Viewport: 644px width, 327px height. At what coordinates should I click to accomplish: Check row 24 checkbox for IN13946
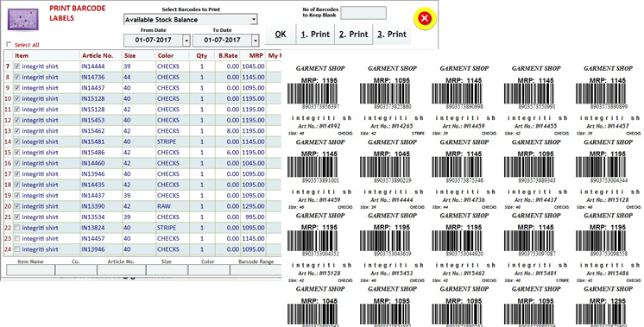tap(17, 249)
